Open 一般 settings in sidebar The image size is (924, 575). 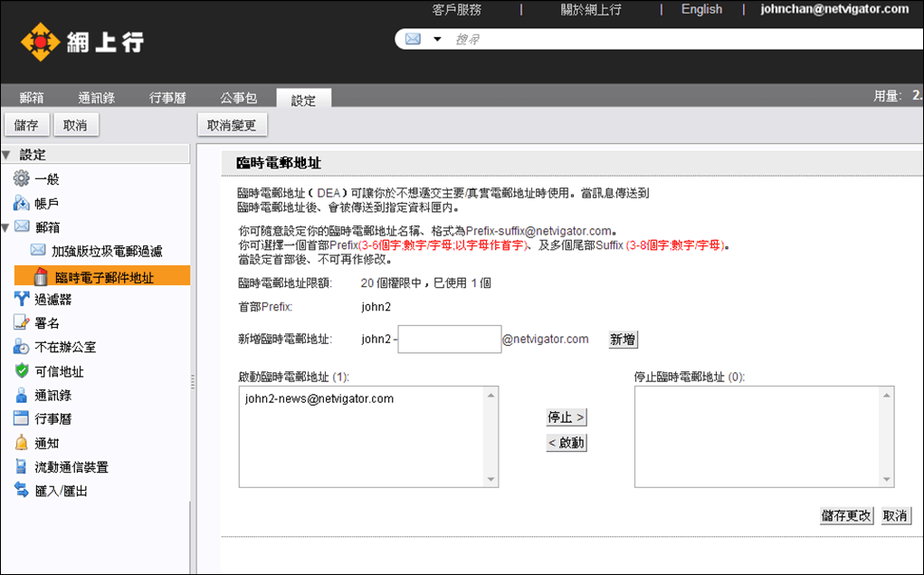[47, 179]
